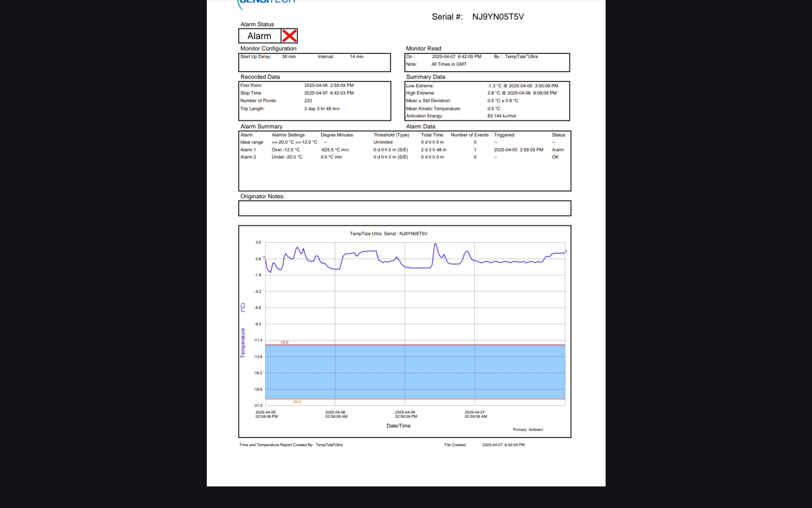Click the Alarm status label box
812x508 pixels.
tap(260, 36)
